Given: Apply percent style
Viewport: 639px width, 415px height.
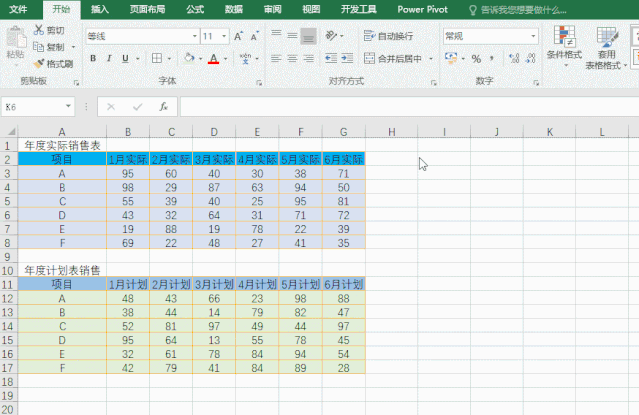Looking at the screenshot, I should (x=476, y=59).
